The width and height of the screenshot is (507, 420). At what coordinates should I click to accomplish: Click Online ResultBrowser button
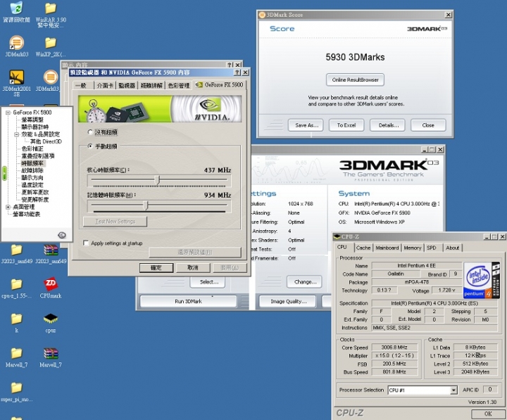coord(355,79)
